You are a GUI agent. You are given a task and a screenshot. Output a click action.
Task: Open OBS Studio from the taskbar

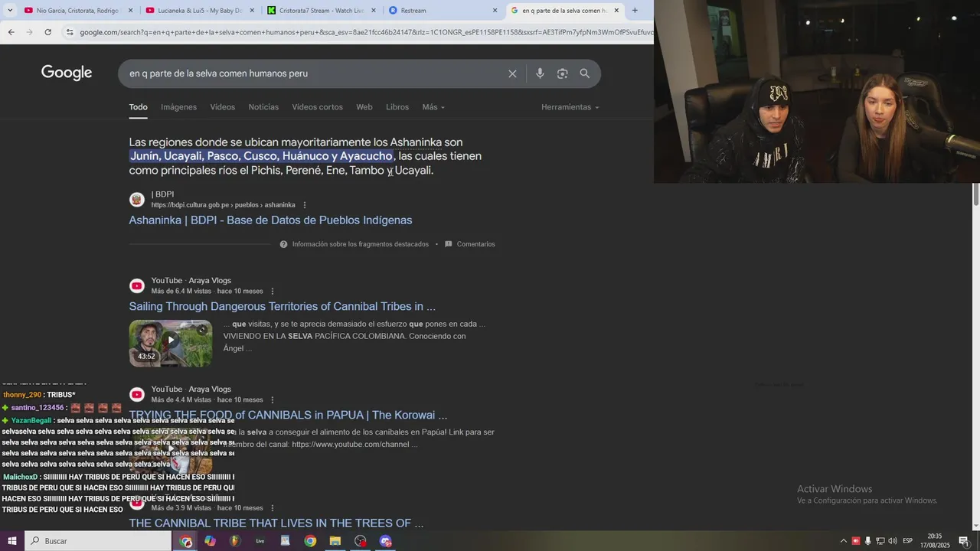[x=361, y=541]
